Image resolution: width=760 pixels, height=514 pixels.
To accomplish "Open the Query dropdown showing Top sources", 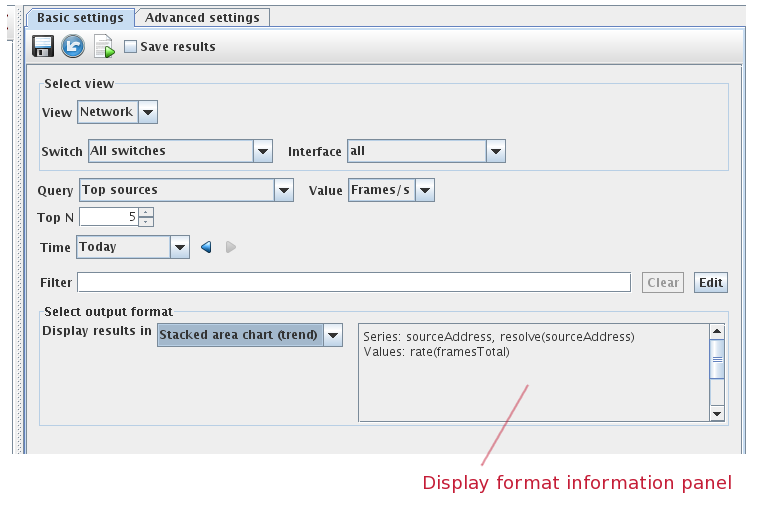I will click(x=283, y=190).
